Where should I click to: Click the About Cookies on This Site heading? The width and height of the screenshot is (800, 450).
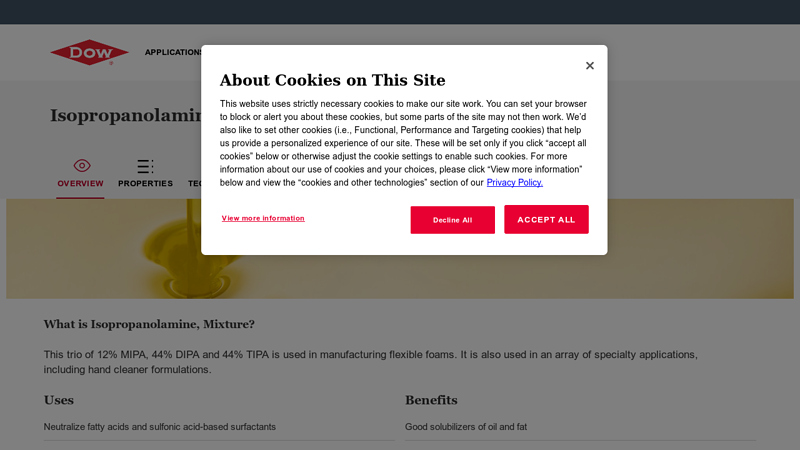[332, 80]
